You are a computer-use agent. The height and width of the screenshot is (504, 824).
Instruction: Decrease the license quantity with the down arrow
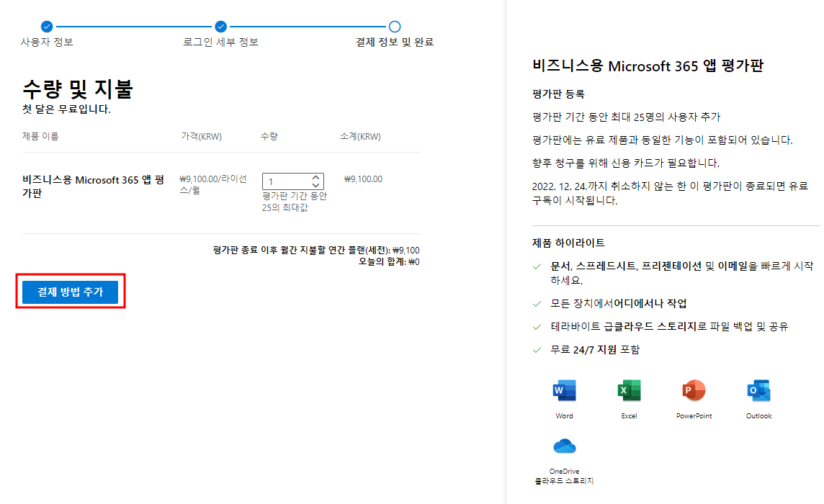point(316,186)
